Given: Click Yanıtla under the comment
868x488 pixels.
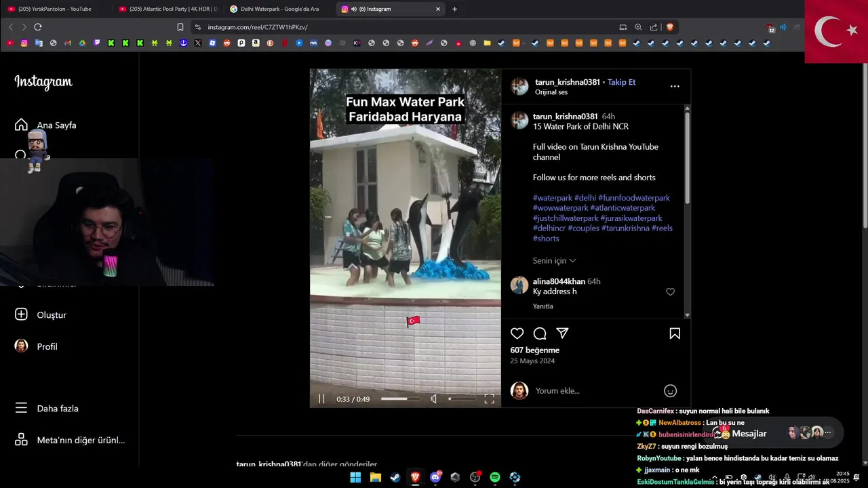Looking at the screenshot, I should pos(543,306).
